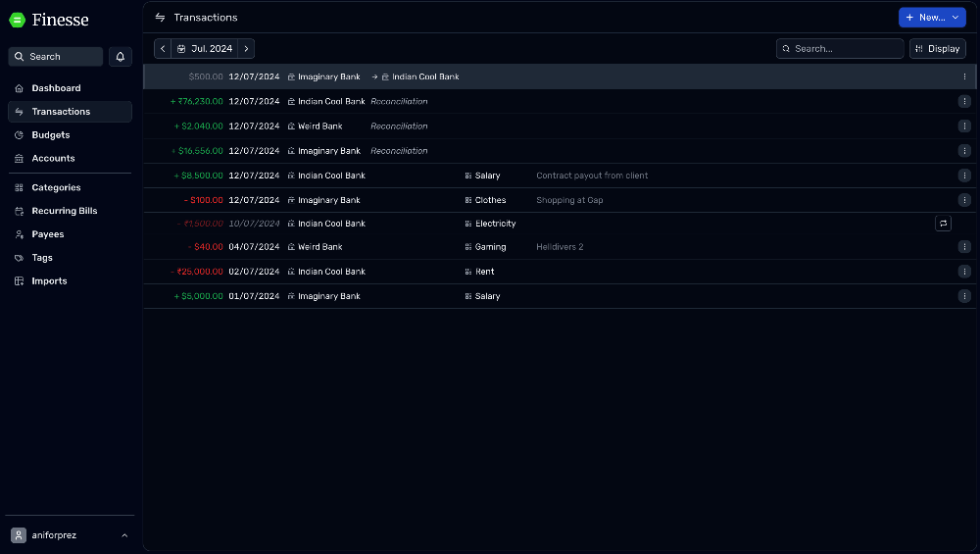Go to next month
This screenshot has width=980, height=554.
point(246,49)
